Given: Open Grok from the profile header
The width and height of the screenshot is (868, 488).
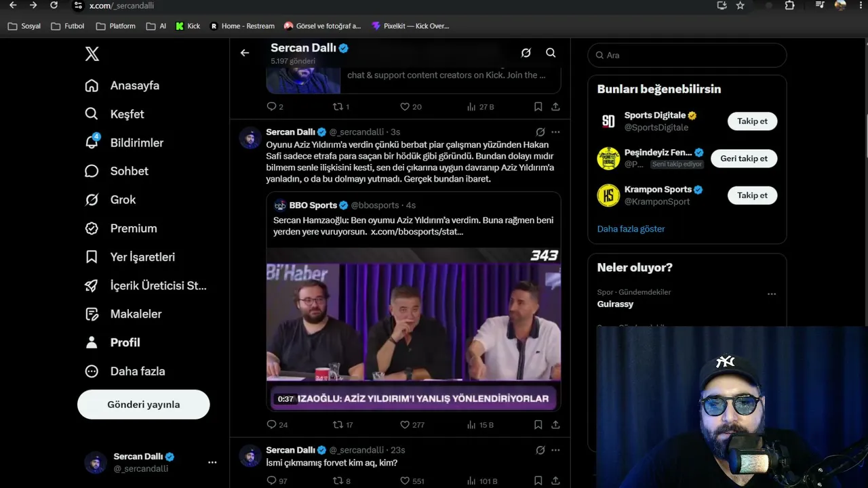Looking at the screenshot, I should pos(526,53).
